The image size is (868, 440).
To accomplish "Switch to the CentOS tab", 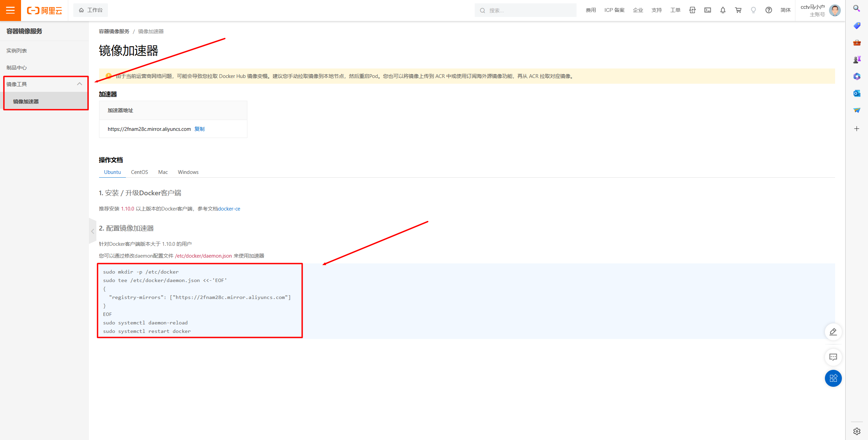I will point(139,172).
